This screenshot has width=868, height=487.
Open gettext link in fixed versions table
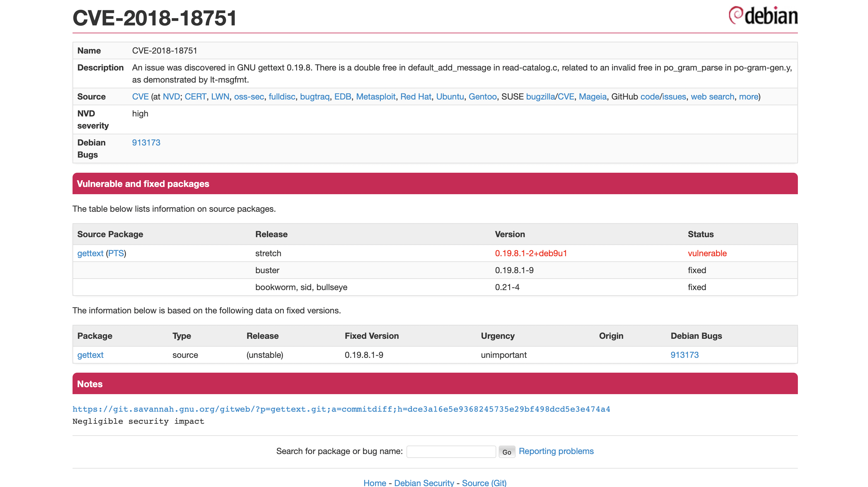click(90, 355)
